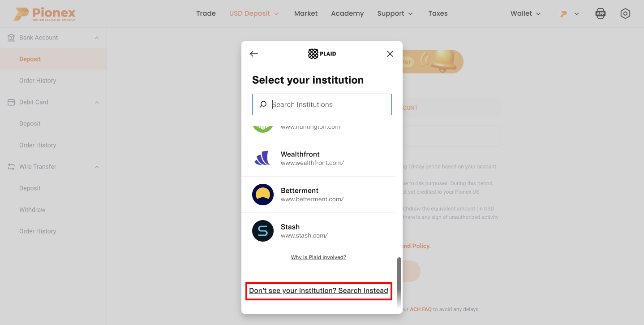Click the back arrow in Plaid dialog
Image resolution: width=644 pixels, height=325 pixels.
(x=254, y=54)
